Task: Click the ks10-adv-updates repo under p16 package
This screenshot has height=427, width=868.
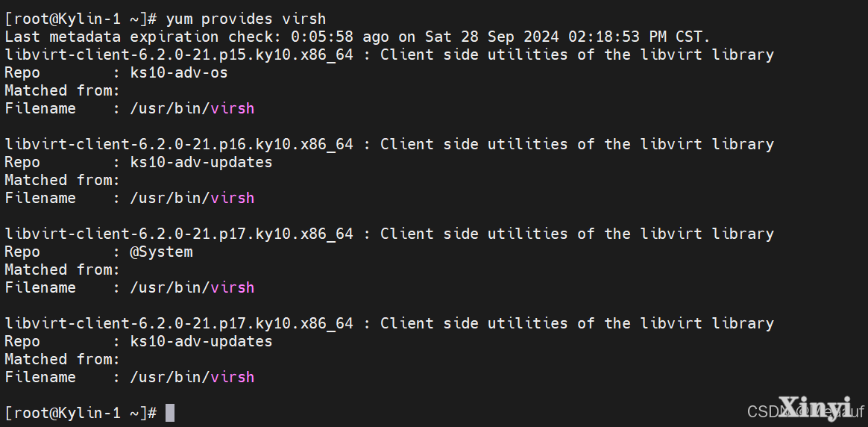Action: coord(201,162)
